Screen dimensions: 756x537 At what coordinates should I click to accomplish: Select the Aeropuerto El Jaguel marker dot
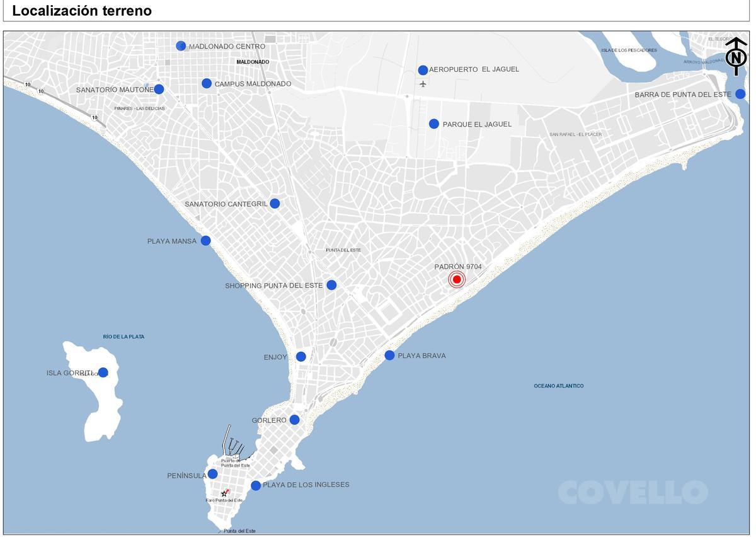pyautogui.click(x=423, y=70)
